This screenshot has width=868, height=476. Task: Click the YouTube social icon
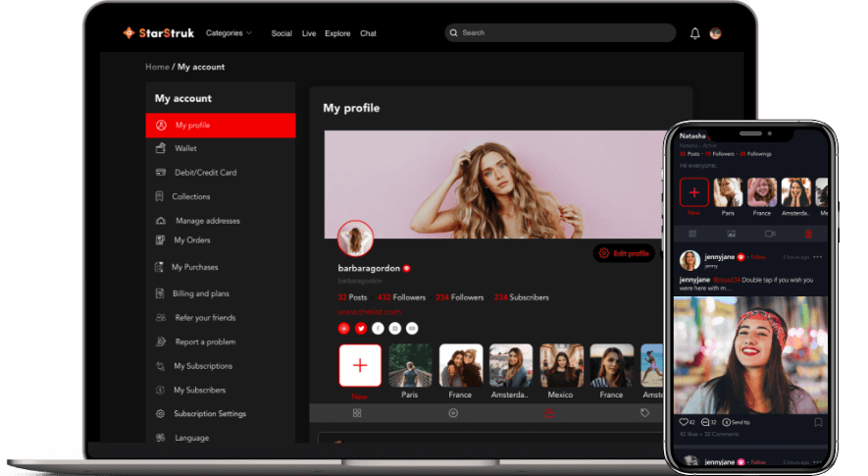[412, 329]
